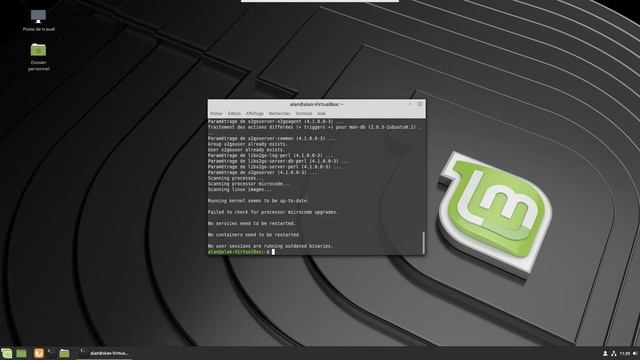The image size is (640, 360).
Task: Click the terminal vertical scrollbar
Action: (x=423, y=243)
